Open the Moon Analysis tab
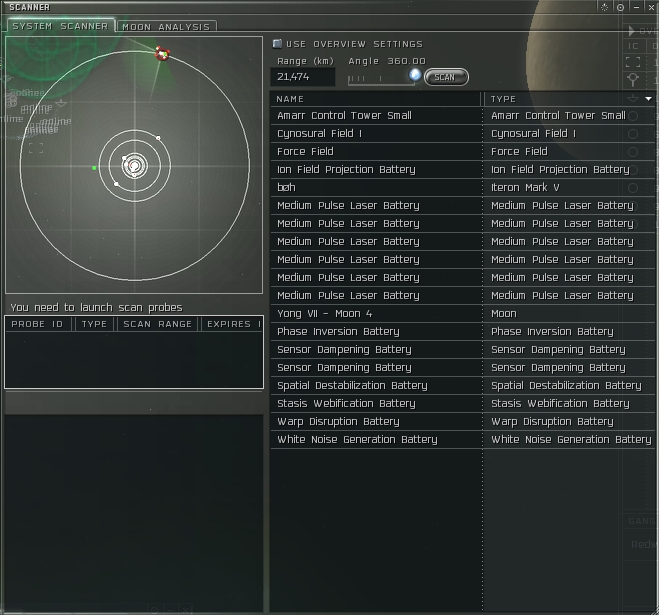Screen dimensions: 659x615 click(166, 26)
